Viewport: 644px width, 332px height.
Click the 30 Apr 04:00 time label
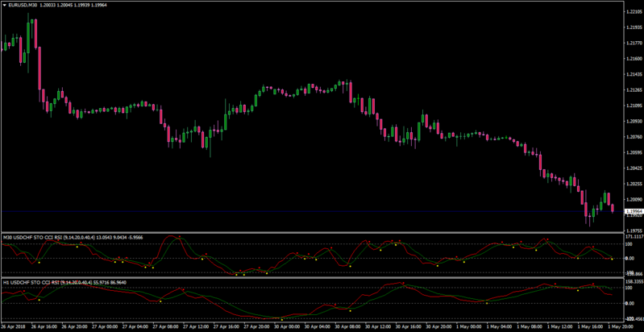point(316,328)
